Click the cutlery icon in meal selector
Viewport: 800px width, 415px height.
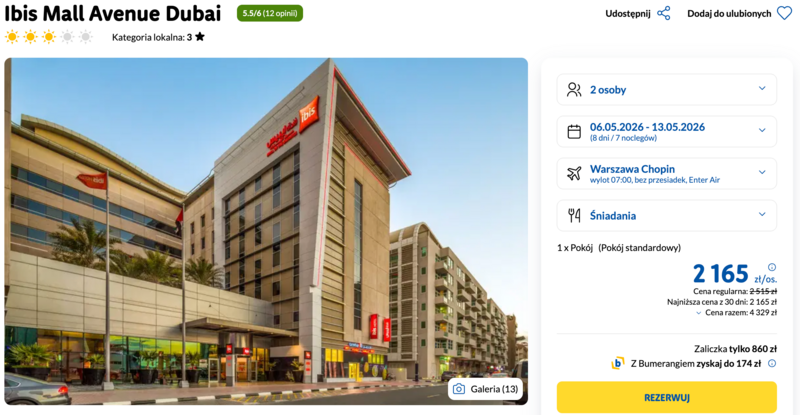pyautogui.click(x=574, y=215)
